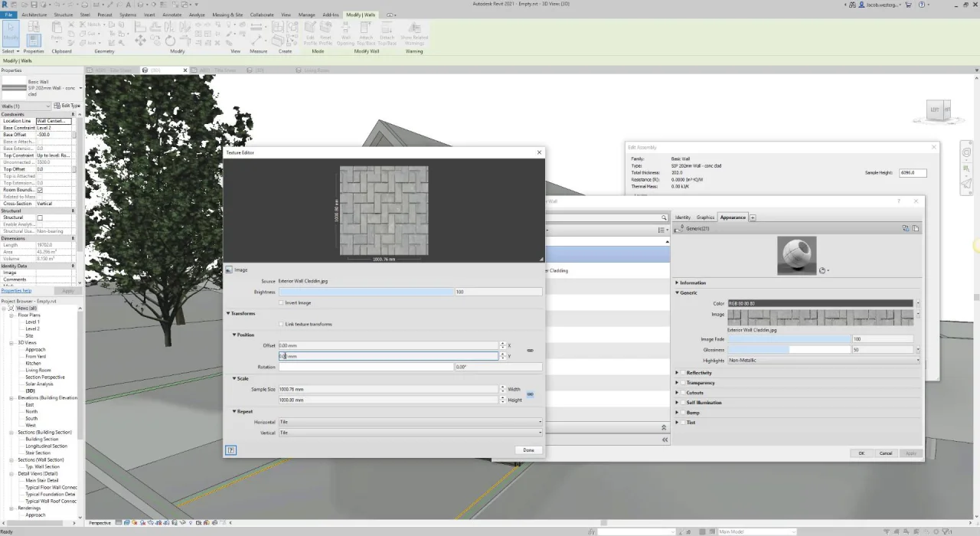Select the Move tool in Modify panel

coord(140,41)
